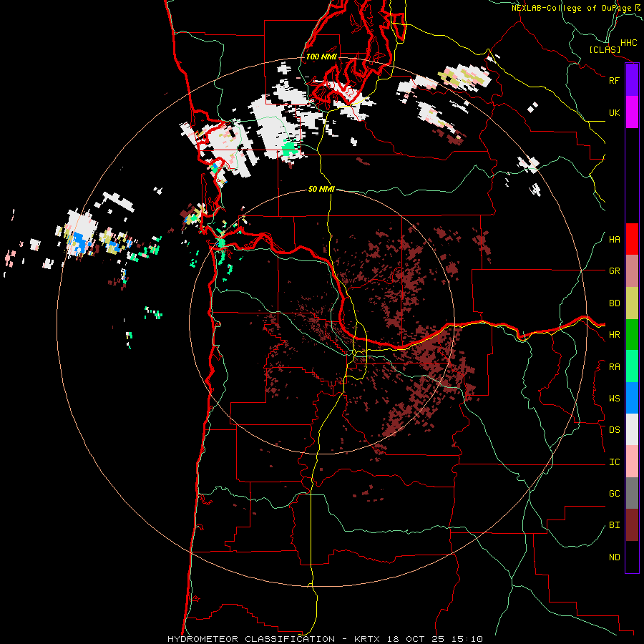Click the [CLAS] unit label
The height and width of the screenshot is (644, 644).
[605, 49]
